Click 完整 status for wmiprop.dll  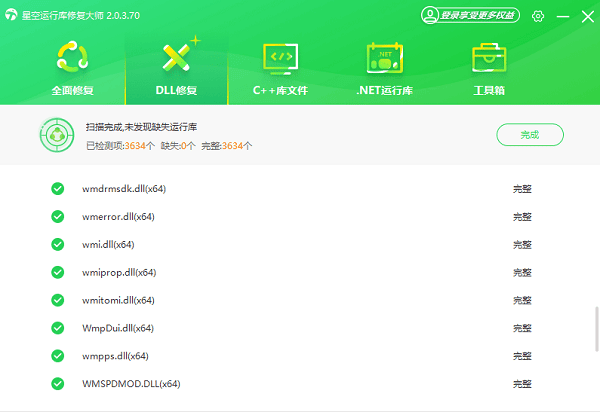point(522,273)
